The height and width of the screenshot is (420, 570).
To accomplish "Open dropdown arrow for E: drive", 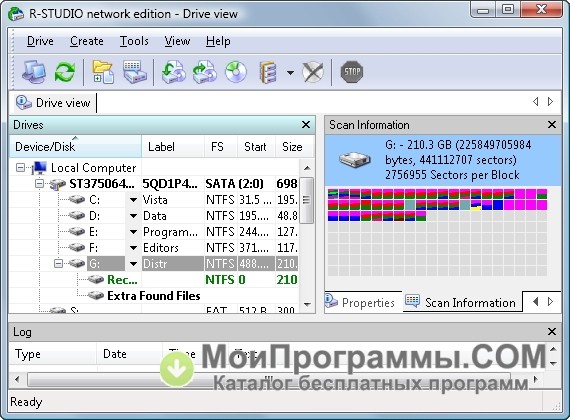I will coord(133,232).
